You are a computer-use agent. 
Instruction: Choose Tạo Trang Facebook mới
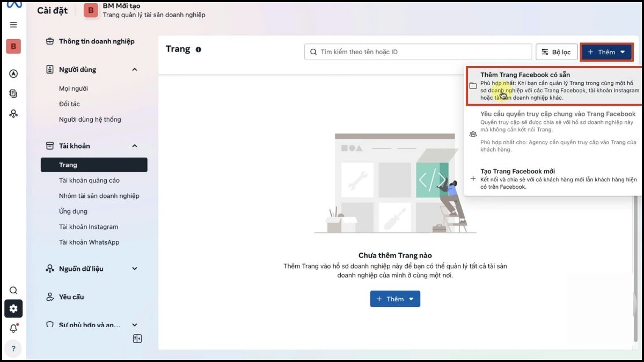click(553, 179)
